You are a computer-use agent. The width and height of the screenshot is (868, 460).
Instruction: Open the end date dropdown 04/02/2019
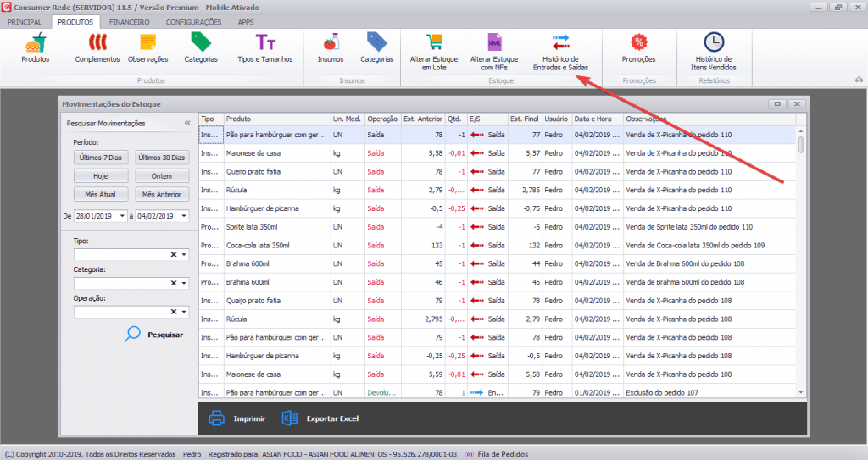(x=184, y=216)
